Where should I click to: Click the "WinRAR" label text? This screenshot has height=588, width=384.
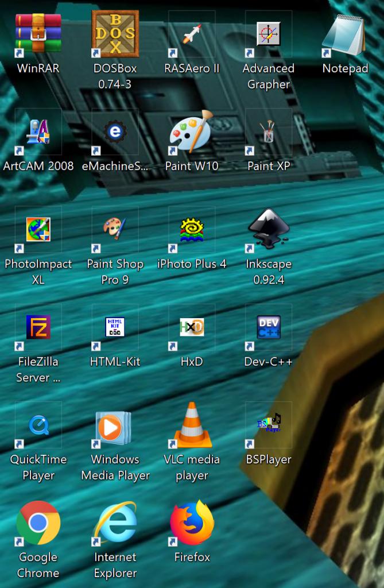[38, 68]
